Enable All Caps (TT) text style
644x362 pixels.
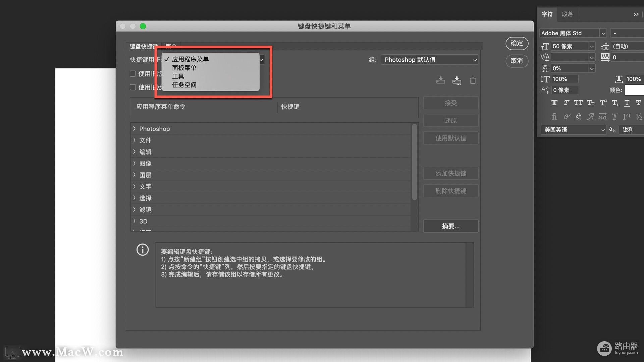pos(578,103)
